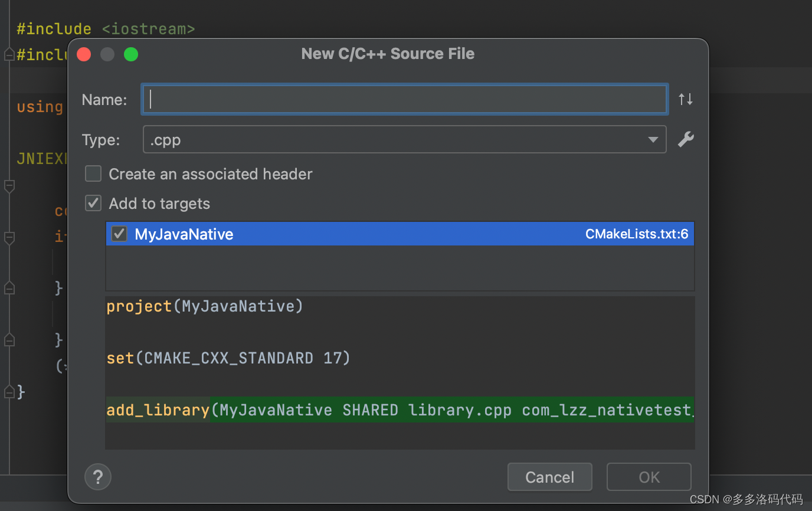Screen dimensions: 812x511
Task: Collapse the second #include fold marker in the gutter
Action: tap(9, 54)
